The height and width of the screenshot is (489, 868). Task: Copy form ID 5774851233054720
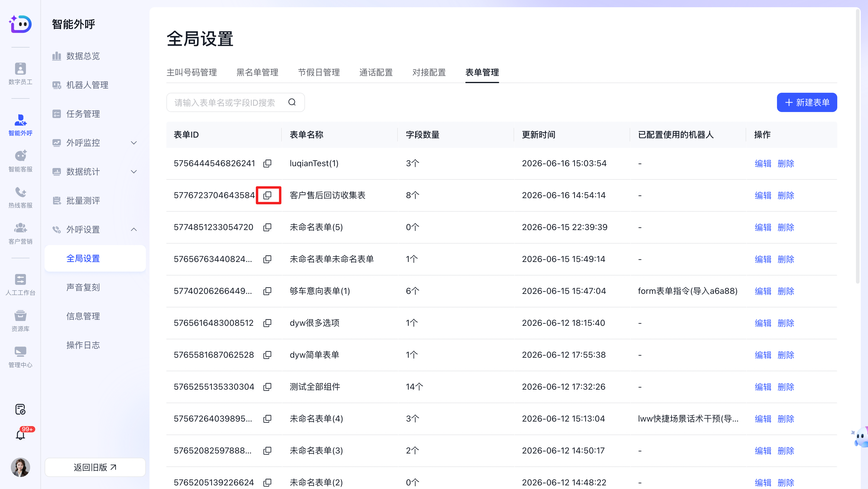pyautogui.click(x=267, y=227)
